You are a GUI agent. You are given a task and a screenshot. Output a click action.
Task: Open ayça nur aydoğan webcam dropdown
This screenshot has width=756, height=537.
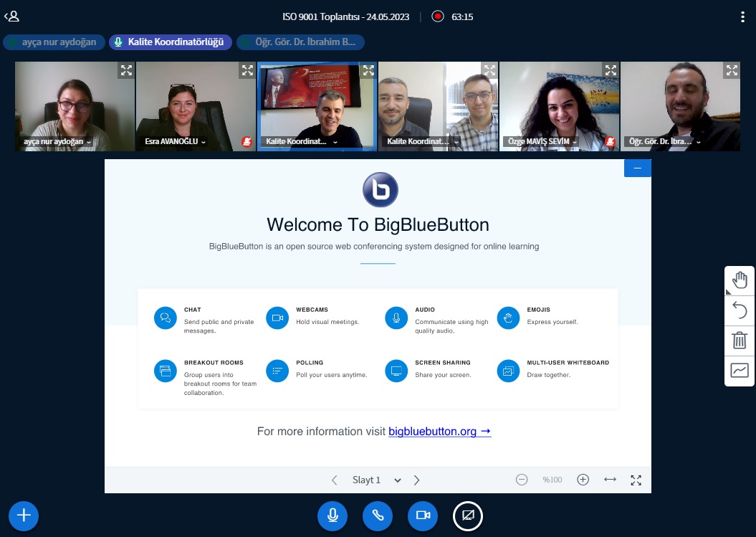pyautogui.click(x=57, y=141)
